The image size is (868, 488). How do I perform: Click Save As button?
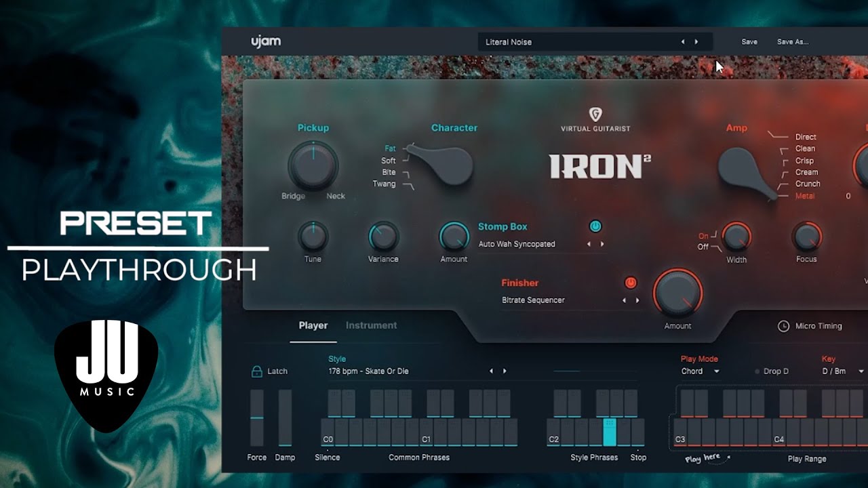coord(793,42)
